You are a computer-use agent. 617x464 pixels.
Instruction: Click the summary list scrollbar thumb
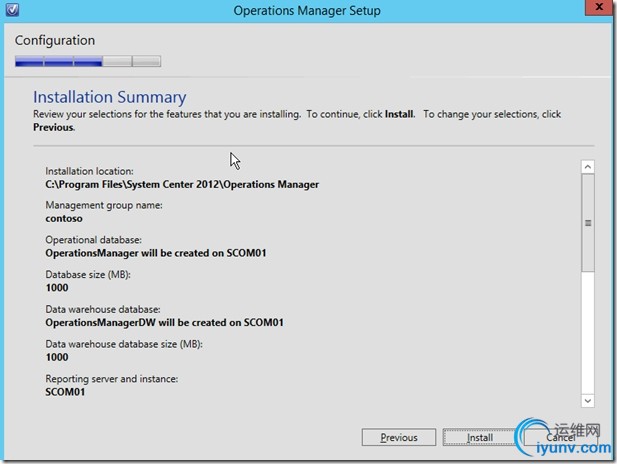[x=588, y=223]
